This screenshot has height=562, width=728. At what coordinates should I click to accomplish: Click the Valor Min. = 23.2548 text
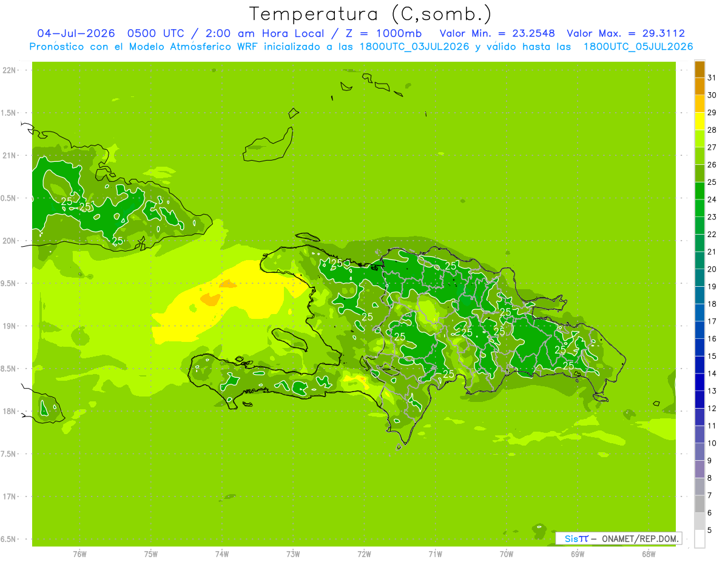tap(497, 33)
